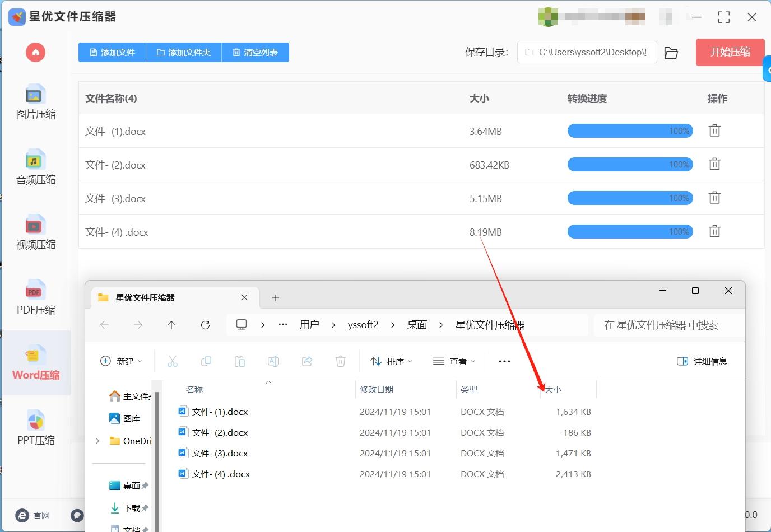Click the Explorer search box
This screenshot has height=532, width=771.
coord(667,325)
